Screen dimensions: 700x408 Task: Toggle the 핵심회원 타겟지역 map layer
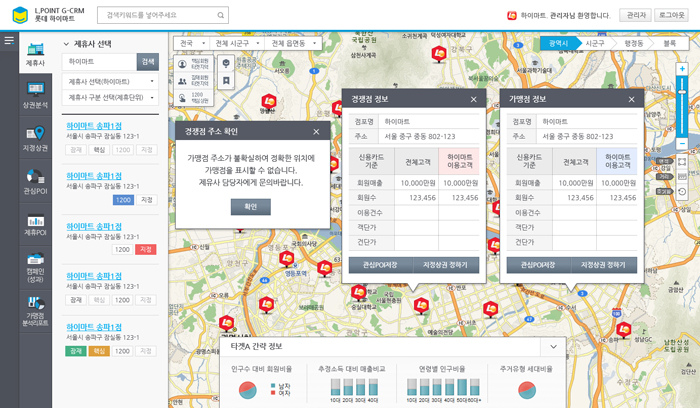point(193,64)
